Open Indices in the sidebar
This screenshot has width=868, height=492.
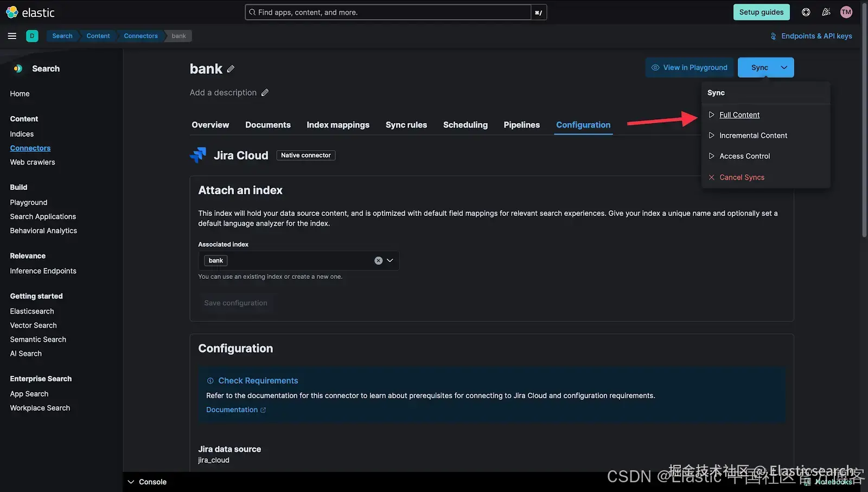tap(22, 134)
